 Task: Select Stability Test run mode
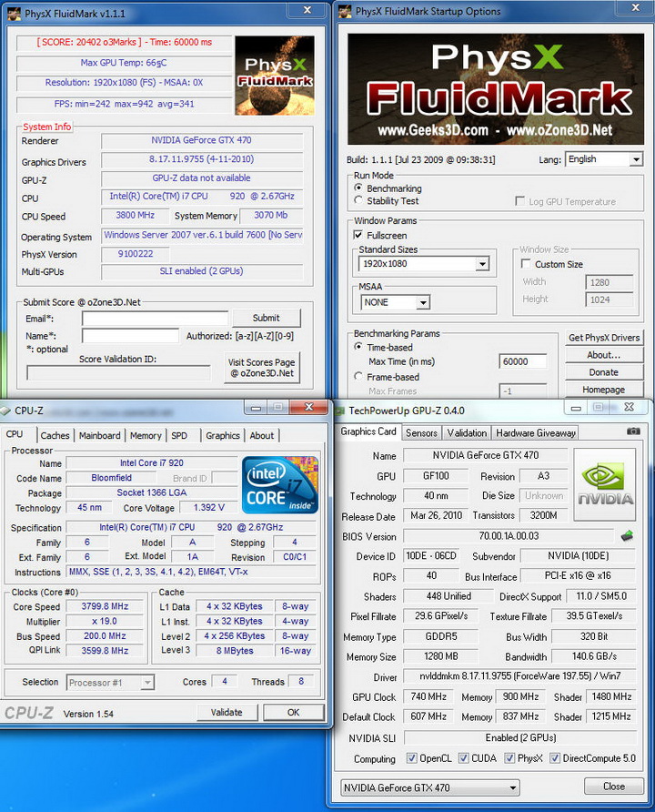(358, 200)
